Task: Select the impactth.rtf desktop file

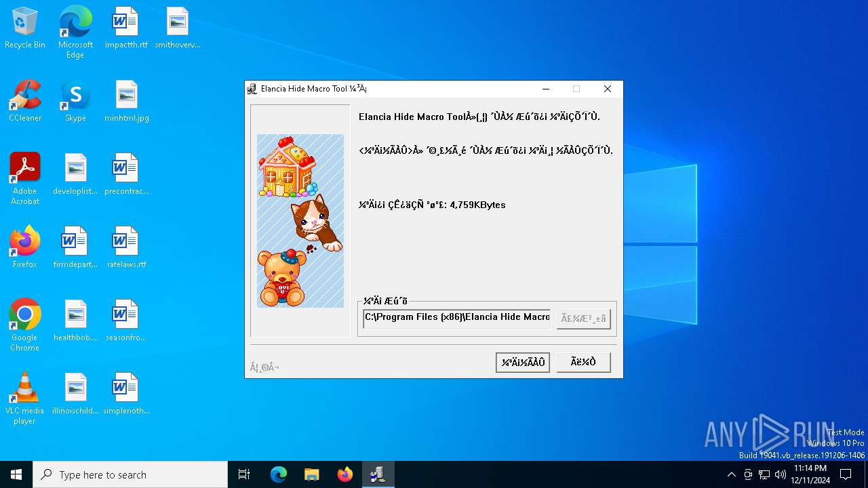Action: 125,28
